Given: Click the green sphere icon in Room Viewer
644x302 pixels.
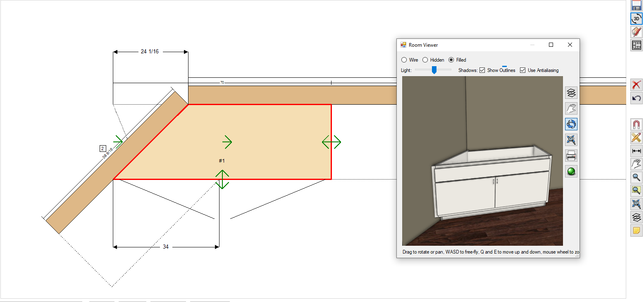Looking at the screenshot, I should pyautogui.click(x=571, y=171).
